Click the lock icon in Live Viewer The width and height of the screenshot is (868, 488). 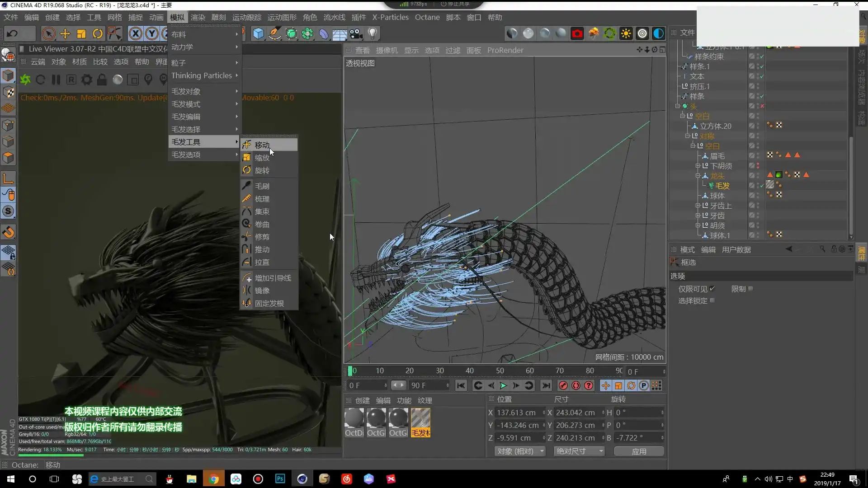[102, 80]
